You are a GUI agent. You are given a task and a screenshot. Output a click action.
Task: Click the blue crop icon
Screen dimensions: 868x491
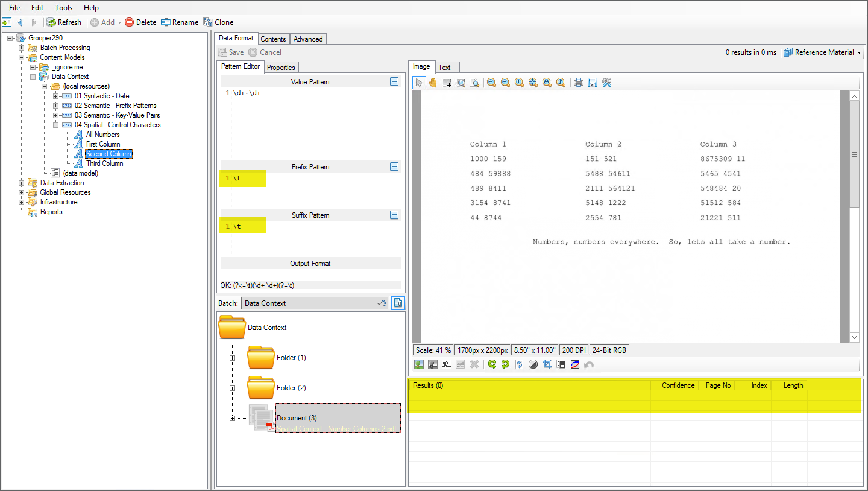coord(547,364)
